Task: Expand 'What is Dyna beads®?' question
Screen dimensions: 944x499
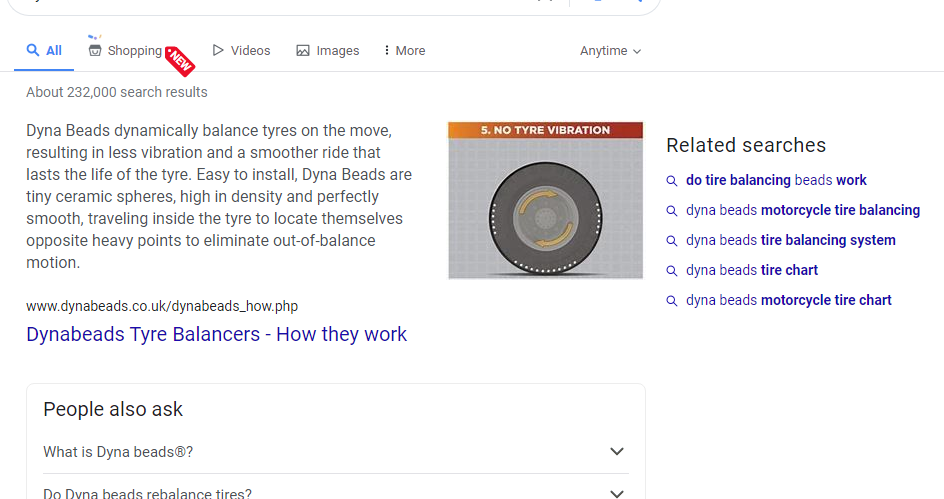Action: coord(336,451)
